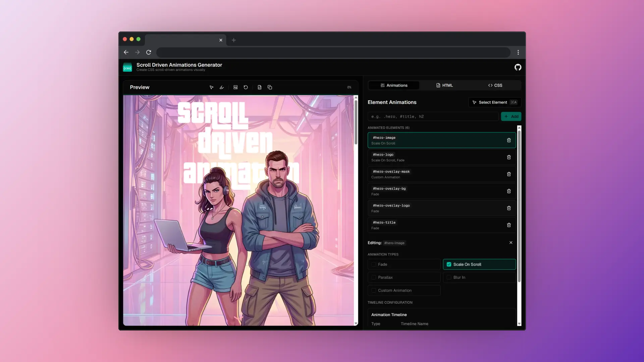Click the Add button next to the selector field

(511, 116)
